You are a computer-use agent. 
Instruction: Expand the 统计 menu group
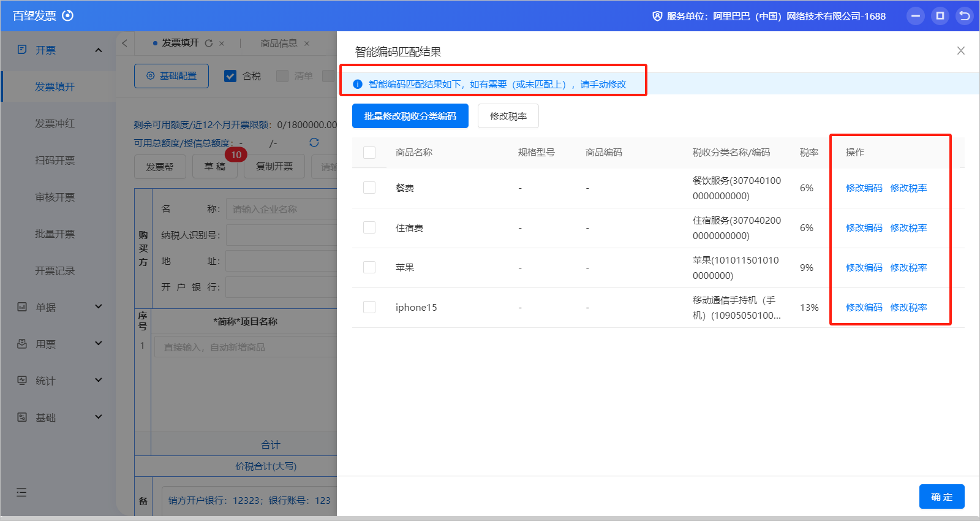pyautogui.click(x=99, y=380)
